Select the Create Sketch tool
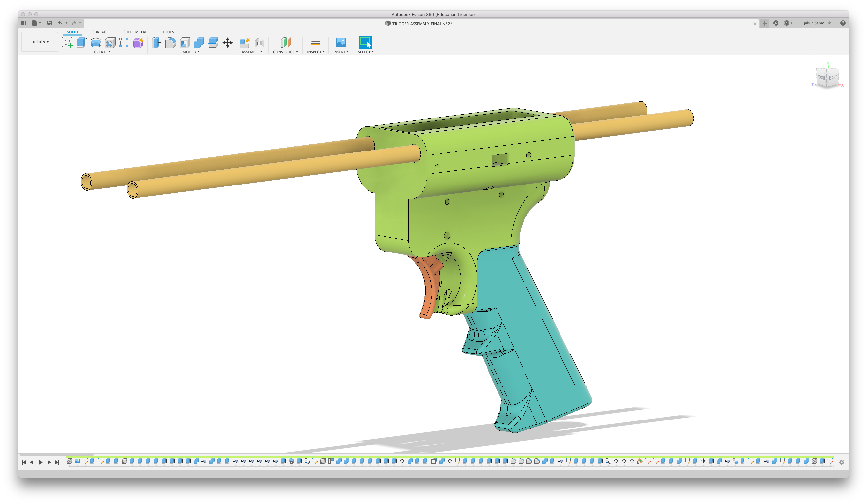The width and height of the screenshot is (867, 504). tap(67, 43)
